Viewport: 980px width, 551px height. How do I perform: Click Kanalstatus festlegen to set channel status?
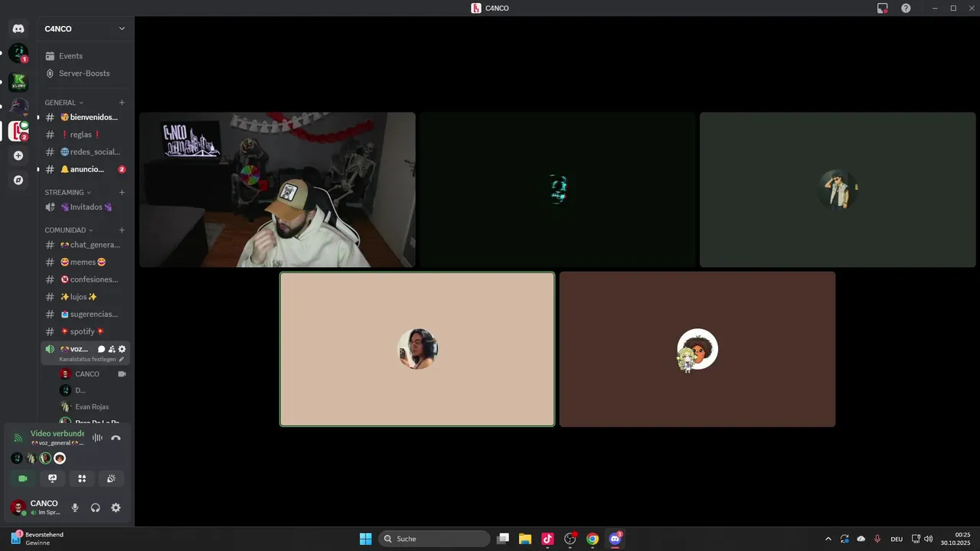91,359
